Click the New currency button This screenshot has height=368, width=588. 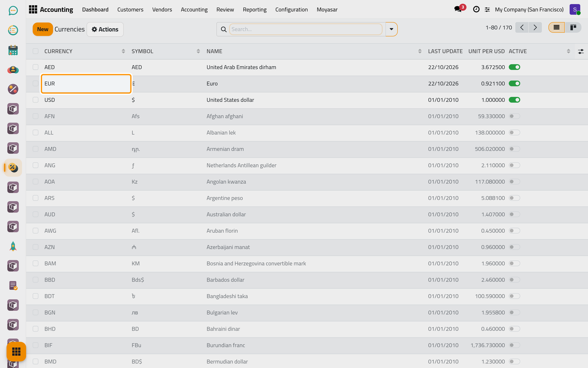pyautogui.click(x=43, y=29)
